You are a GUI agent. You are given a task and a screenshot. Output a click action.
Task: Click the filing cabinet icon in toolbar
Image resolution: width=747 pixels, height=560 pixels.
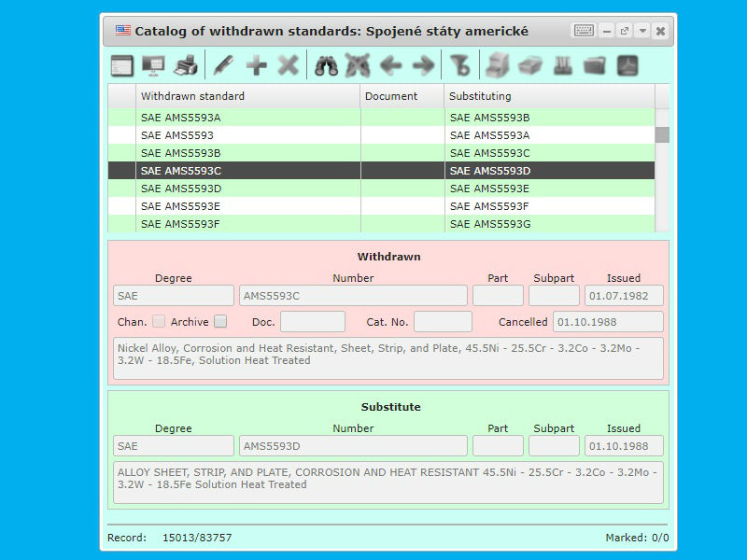498,65
